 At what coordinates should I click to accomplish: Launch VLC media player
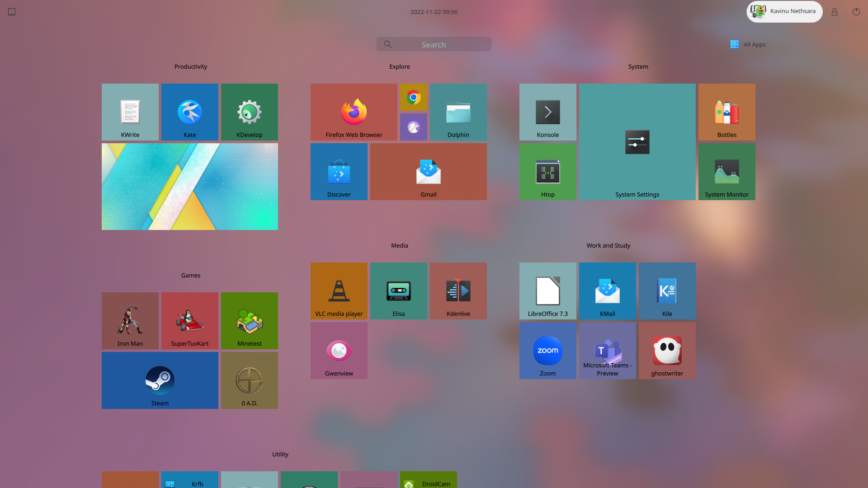point(339,291)
